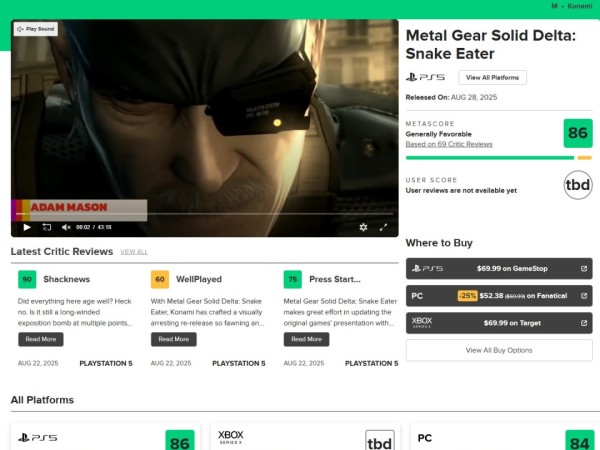
Task: Click the 60 score badge for WellPlayed
Action: tap(160, 279)
